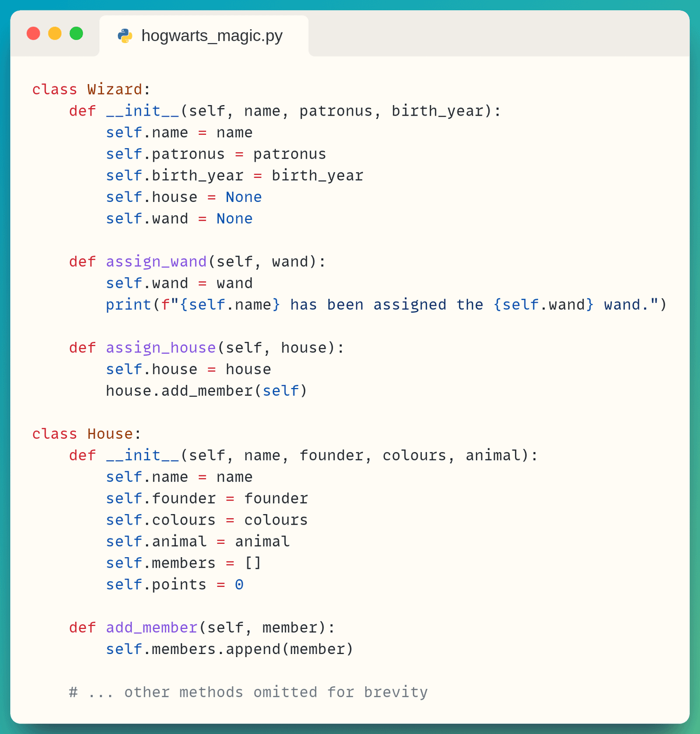
Task: Click the green maximize window button
Action: click(76, 34)
